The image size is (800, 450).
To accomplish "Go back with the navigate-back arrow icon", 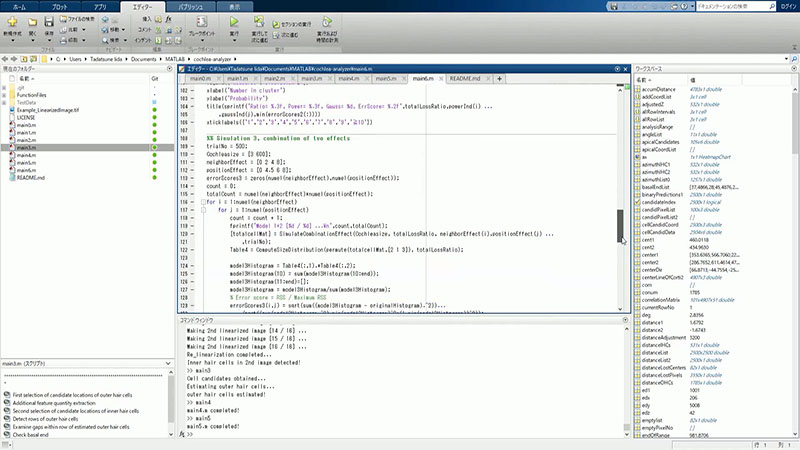I will (105, 19).
